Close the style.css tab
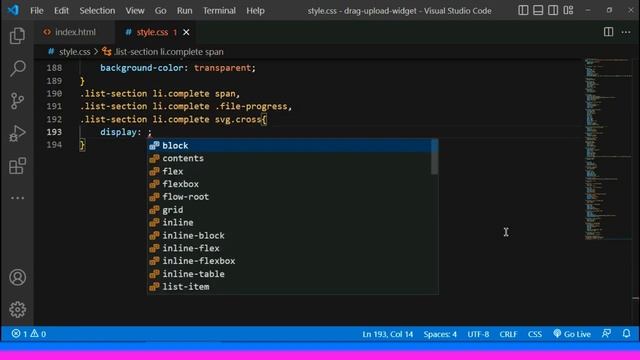 click(x=186, y=32)
